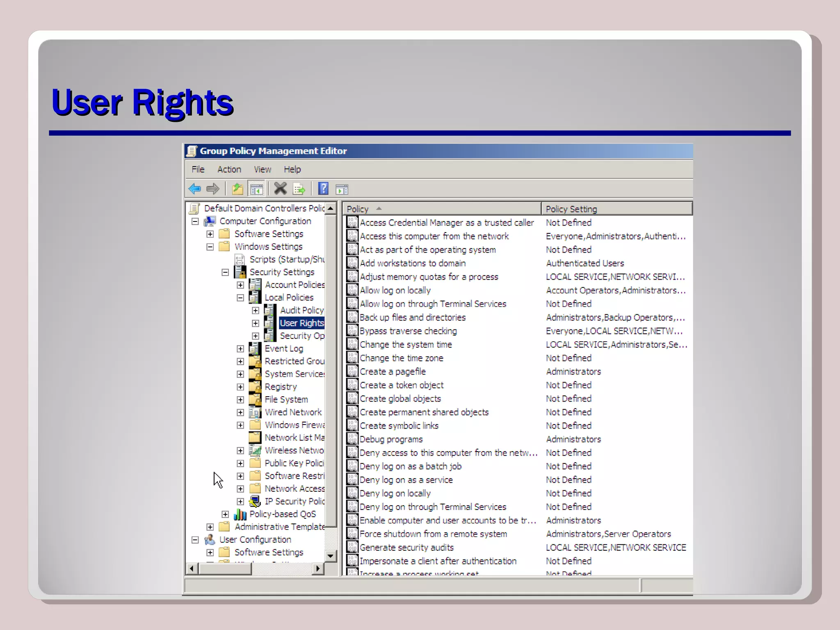Select Access this computer from the network

point(434,236)
